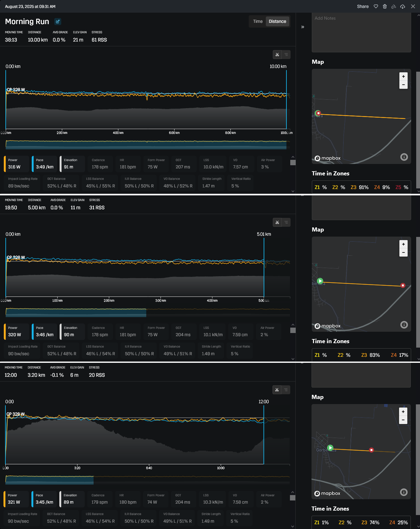Image resolution: width=420 pixels, height=529 pixels.
Task: Toggle the Power 316 W metric card
Action: (16, 164)
